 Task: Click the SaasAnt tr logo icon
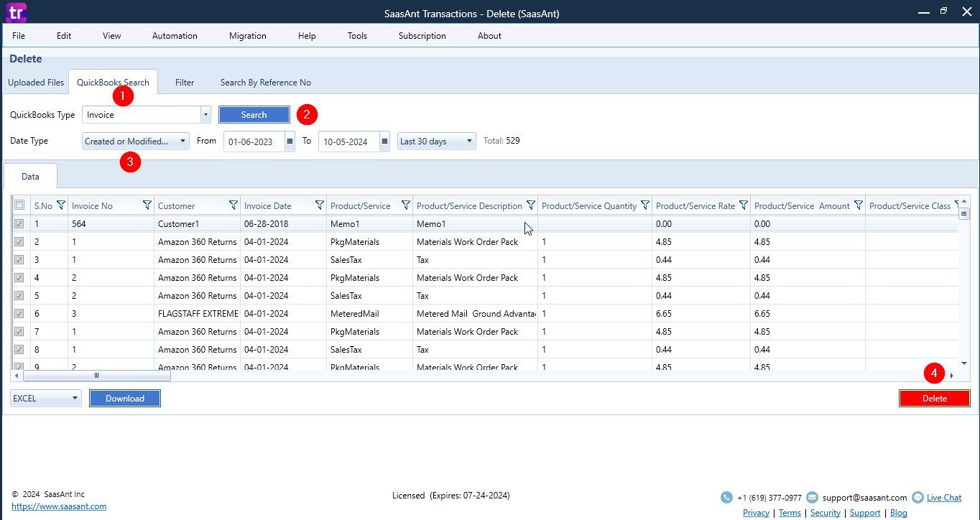point(15,12)
